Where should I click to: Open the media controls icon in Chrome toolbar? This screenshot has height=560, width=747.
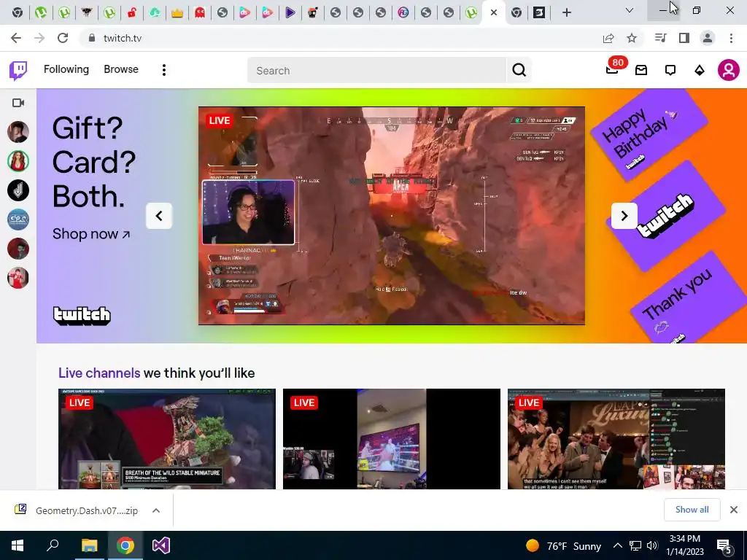coord(660,38)
